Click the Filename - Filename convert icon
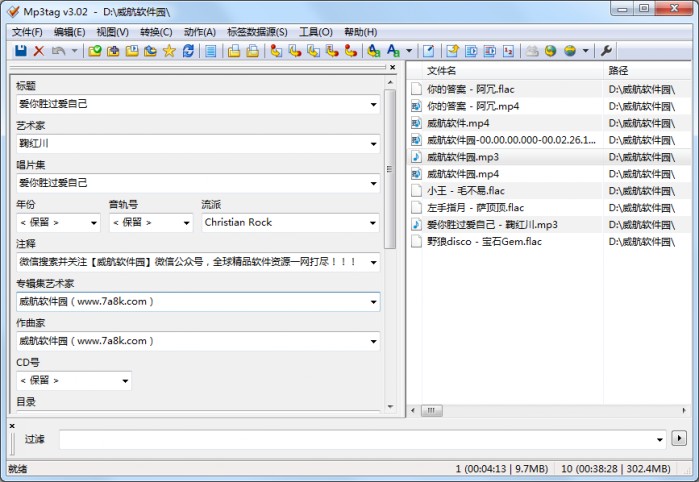Viewport: 699px width, 482px height. 313,51
